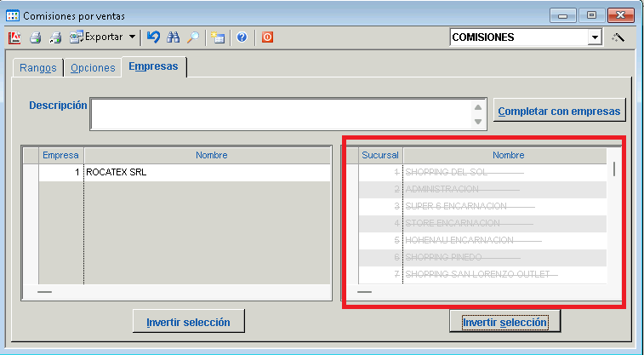Switch to the Rangos tab
644x355 pixels.
[x=37, y=68]
